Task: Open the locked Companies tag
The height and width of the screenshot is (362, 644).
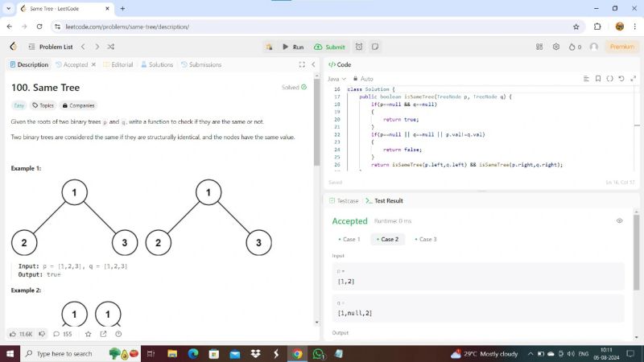Action: 78,105
